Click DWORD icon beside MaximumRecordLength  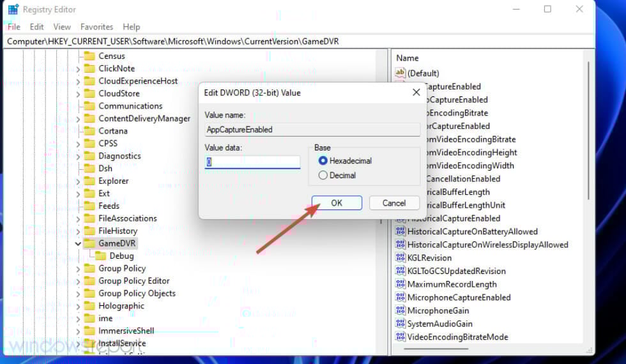pyautogui.click(x=400, y=284)
